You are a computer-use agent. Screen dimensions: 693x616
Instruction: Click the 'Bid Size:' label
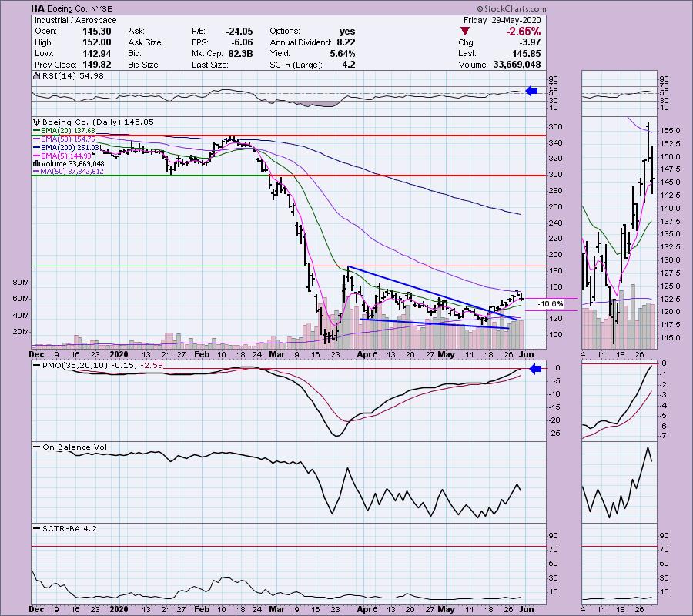pyautogui.click(x=144, y=65)
